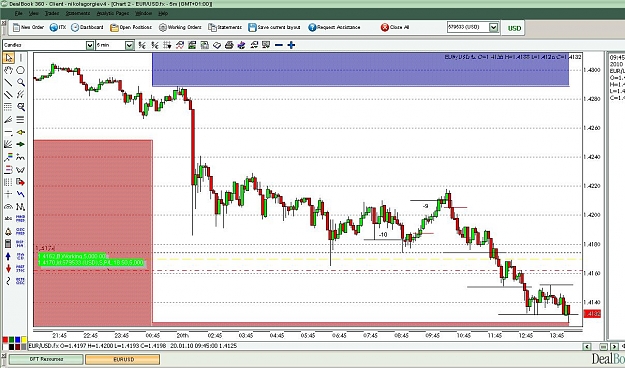Click the add indicator chart icon
Screen dimensions: 625x368
[x=180, y=45]
